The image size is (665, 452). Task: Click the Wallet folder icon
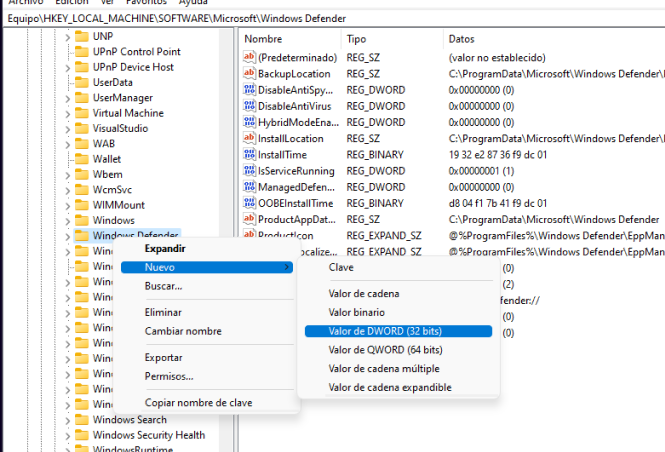tap(82, 159)
